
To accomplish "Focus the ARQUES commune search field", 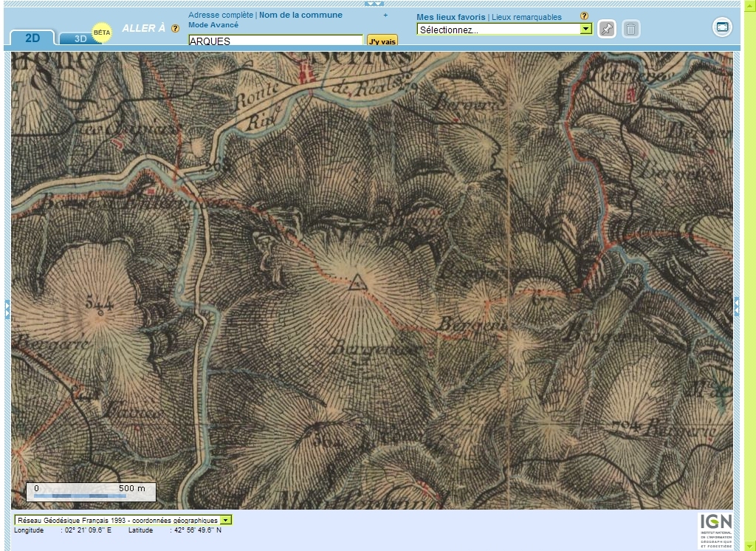I will pos(275,41).
